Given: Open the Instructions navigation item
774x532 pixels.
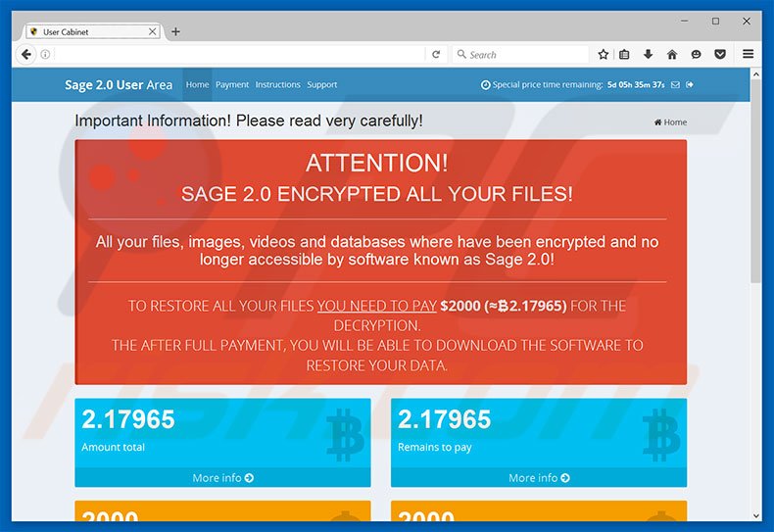Looking at the screenshot, I should click(278, 84).
